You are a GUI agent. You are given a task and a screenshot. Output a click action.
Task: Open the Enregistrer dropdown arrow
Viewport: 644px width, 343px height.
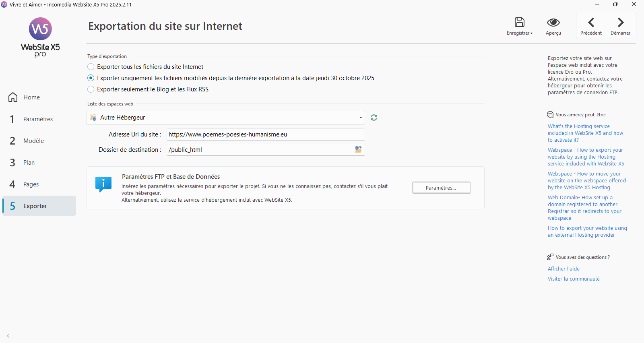[531, 33]
